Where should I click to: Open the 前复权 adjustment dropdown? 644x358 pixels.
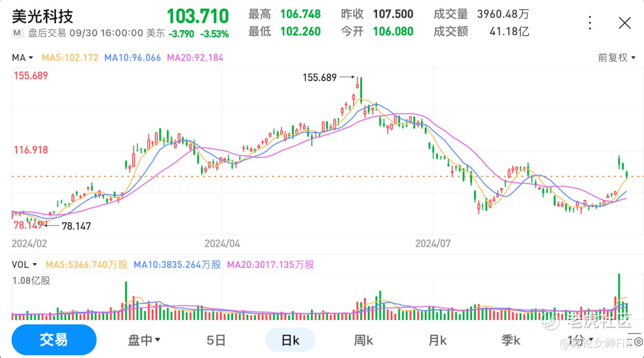coord(617,58)
